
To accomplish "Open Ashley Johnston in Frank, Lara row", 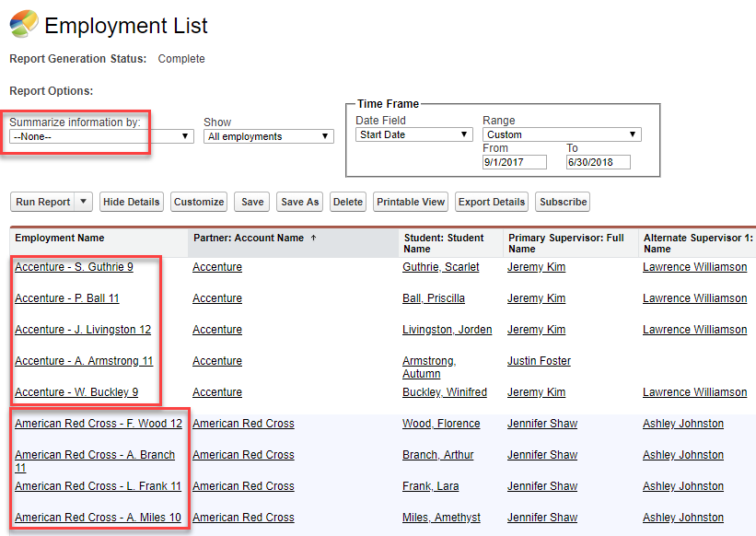I will click(683, 486).
